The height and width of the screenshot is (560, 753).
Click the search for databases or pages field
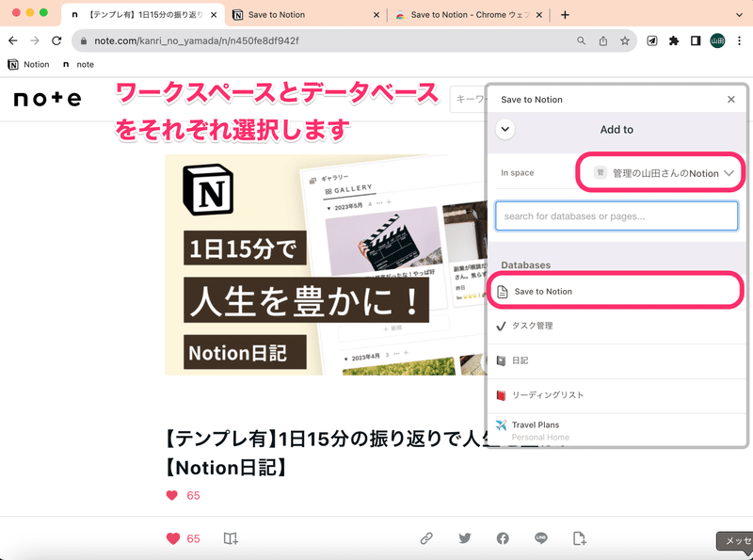tap(617, 216)
